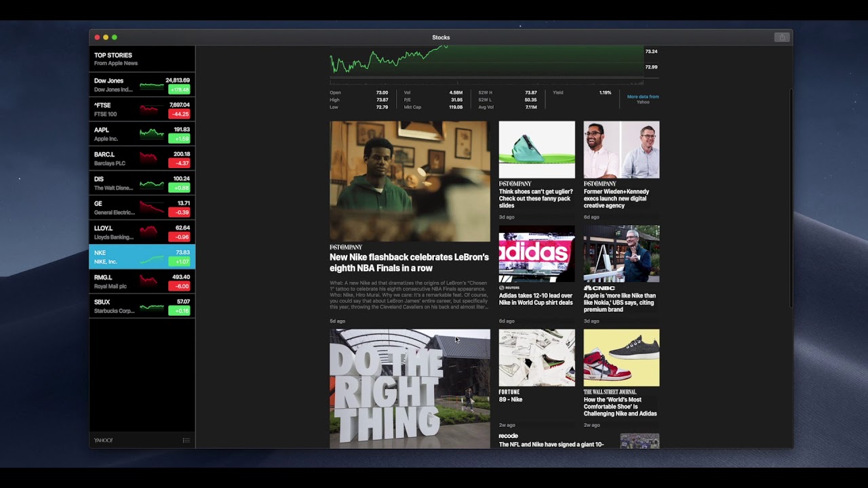The image size is (868, 488).
Task: Toggle the LLOY.L -0.96 change badge
Action: pyautogui.click(x=179, y=237)
